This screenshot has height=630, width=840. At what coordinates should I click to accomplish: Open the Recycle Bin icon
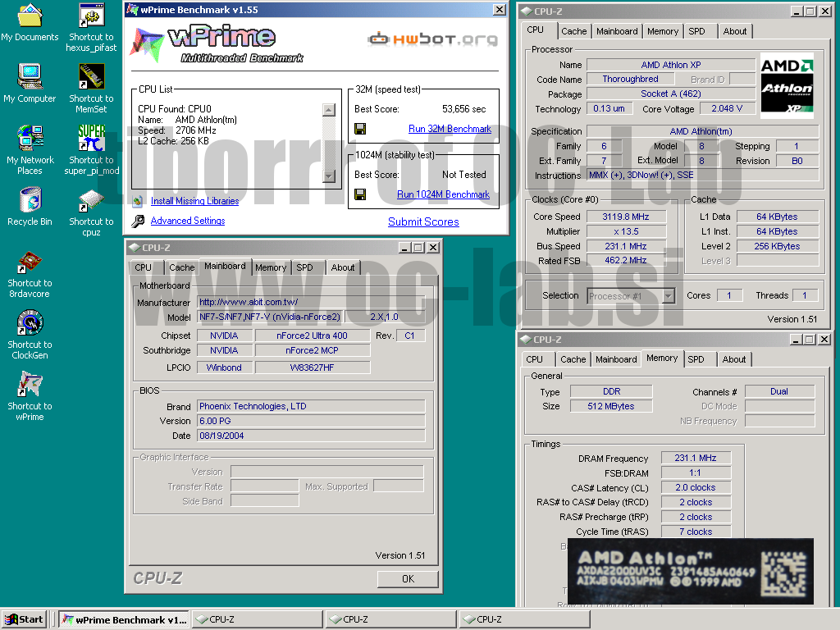click(30, 207)
